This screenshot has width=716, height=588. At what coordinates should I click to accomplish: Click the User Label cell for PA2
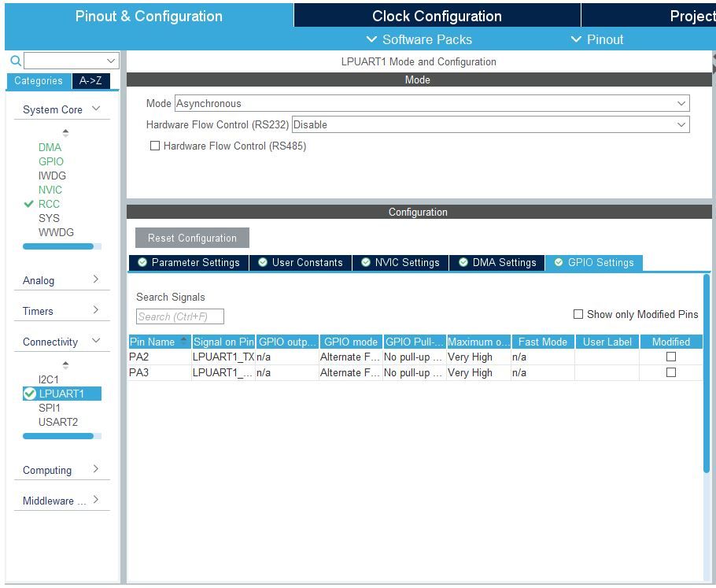click(607, 357)
